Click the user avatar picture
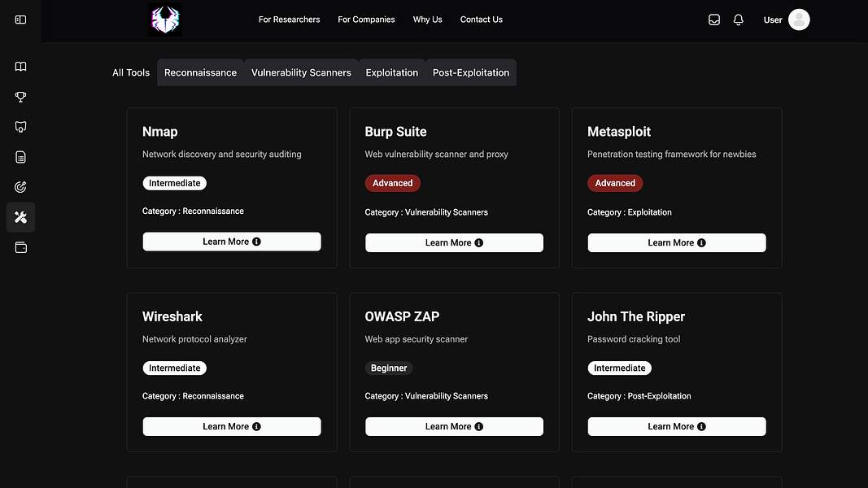The width and height of the screenshot is (868, 488). [x=799, y=20]
